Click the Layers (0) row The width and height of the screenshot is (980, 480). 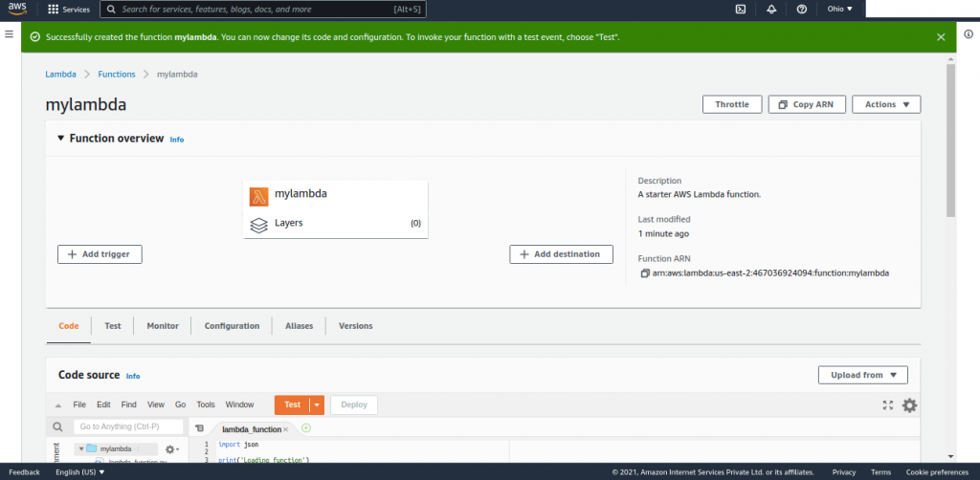pyautogui.click(x=336, y=223)
